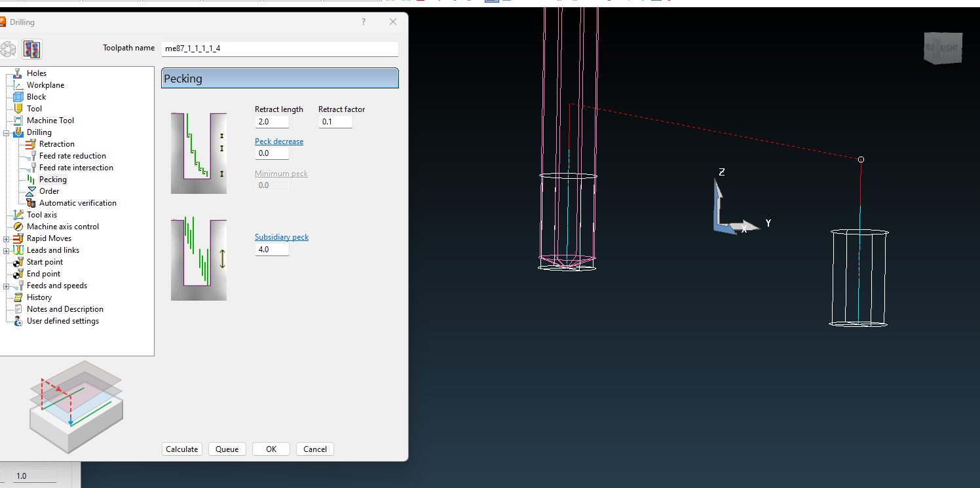Click the Automatic verification icon
Screen dimensions: 980x488
(30, 203)
